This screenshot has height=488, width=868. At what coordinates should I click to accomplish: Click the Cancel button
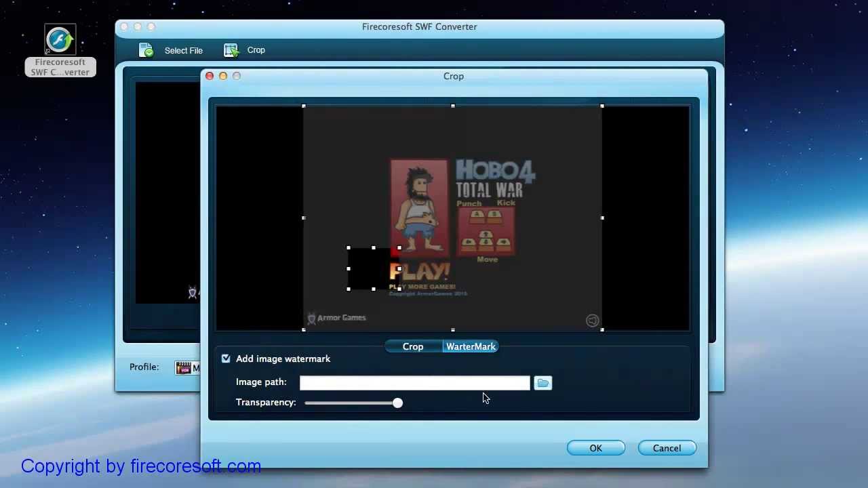click(x=667, y=448)
